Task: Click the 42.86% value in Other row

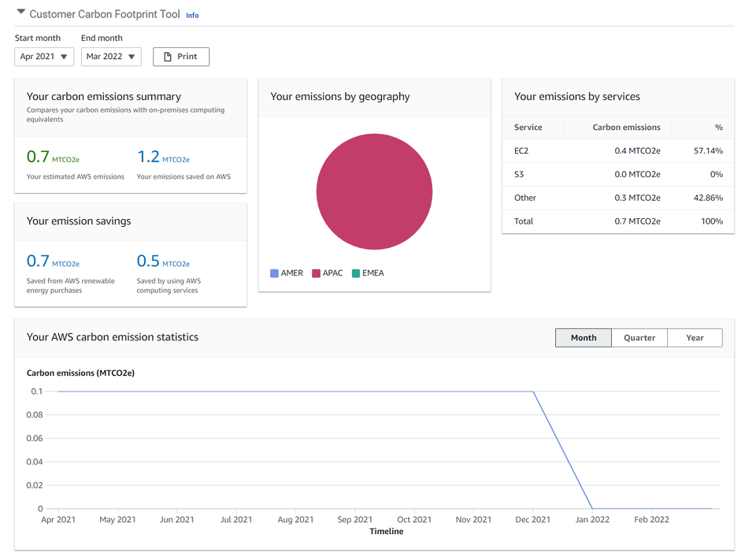Action: (x=708, y=198)
